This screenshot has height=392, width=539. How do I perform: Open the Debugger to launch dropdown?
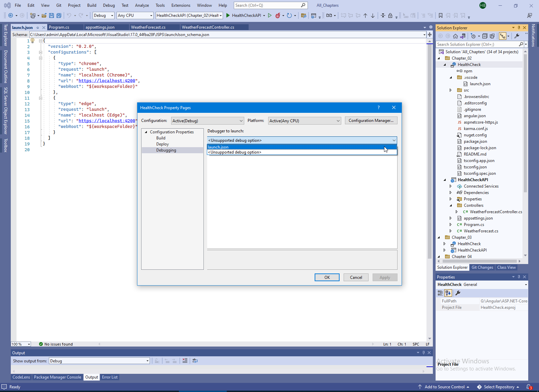pyautogui.click(x=302, y=140)
